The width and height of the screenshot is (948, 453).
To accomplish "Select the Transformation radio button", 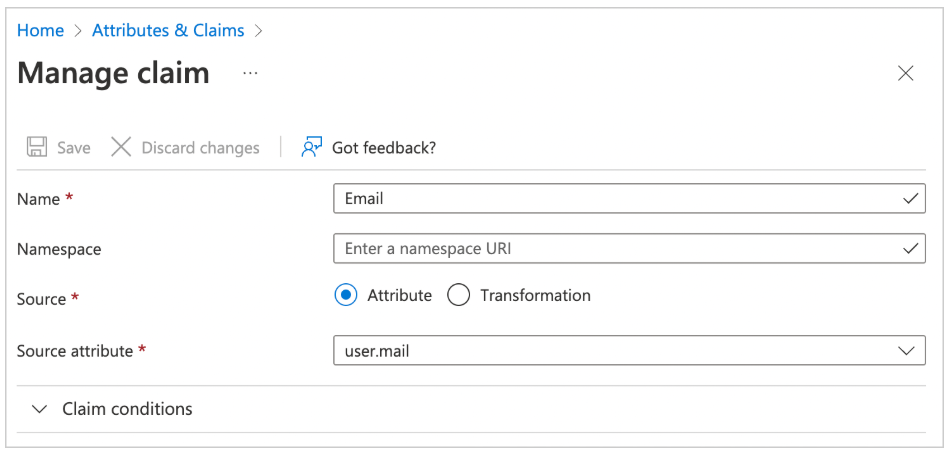I will [x=459, y=296].
